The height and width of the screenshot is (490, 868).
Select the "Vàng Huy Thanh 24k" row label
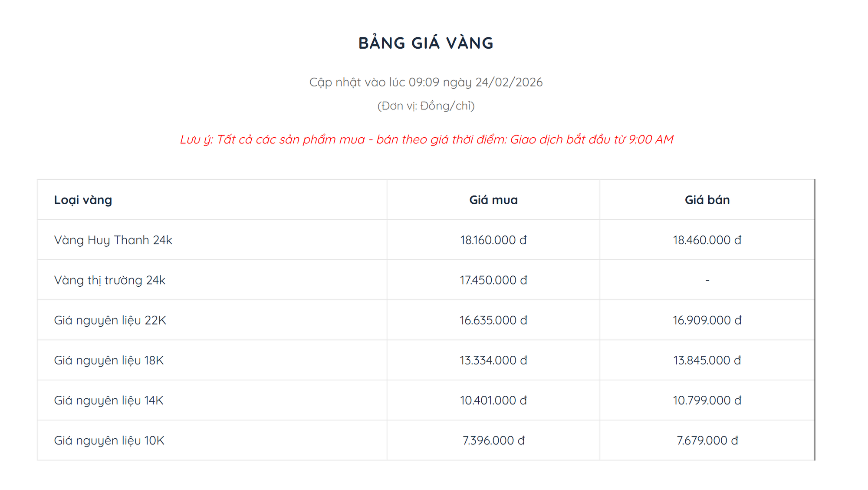click(x=113, y=240)
